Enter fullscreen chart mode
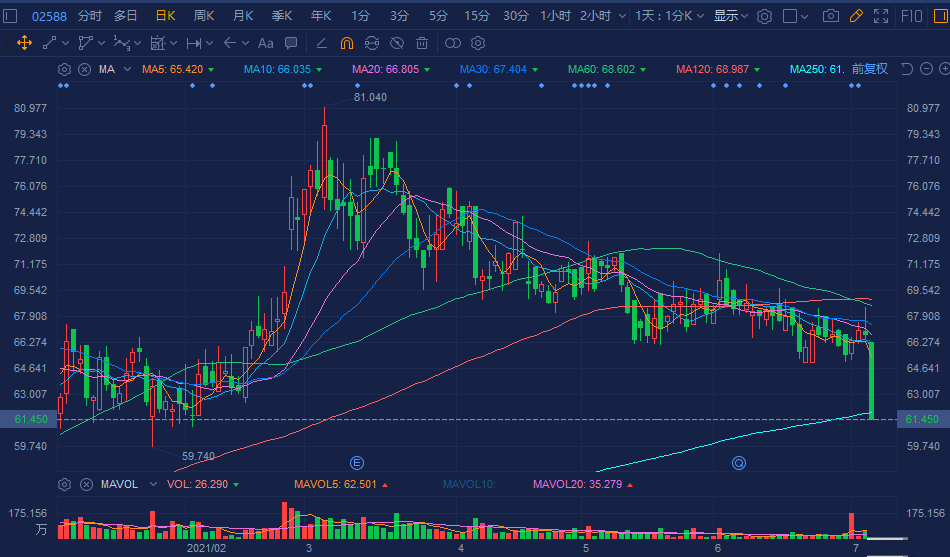950x557 pixels. pos(880,16)
